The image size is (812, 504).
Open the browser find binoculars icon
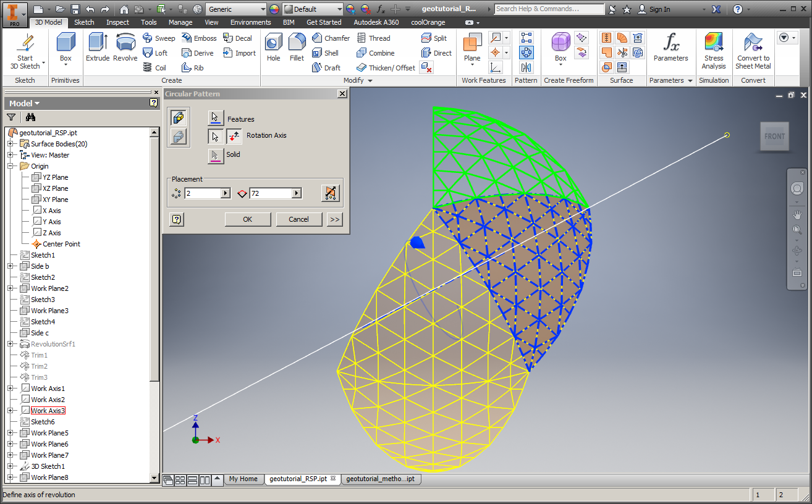point(30,117)
